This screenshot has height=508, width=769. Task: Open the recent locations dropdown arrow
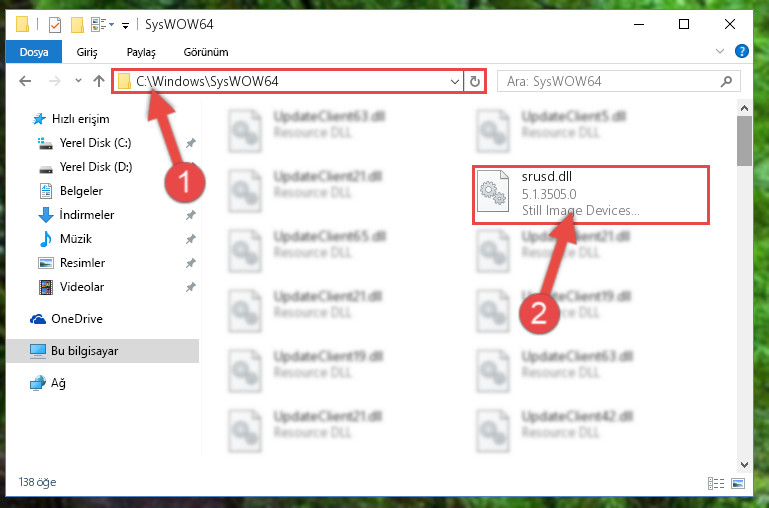pyautogui.click(x=78, y=81)
